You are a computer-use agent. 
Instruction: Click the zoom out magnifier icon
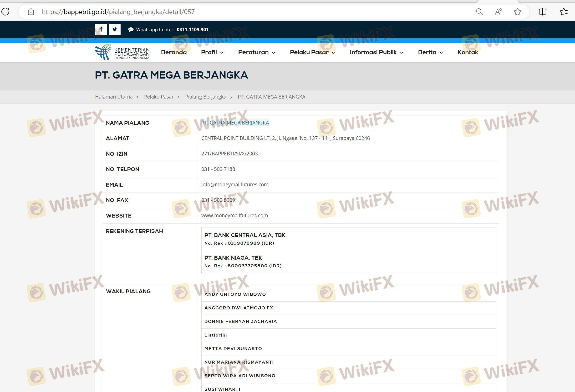(x=479, y=12)
